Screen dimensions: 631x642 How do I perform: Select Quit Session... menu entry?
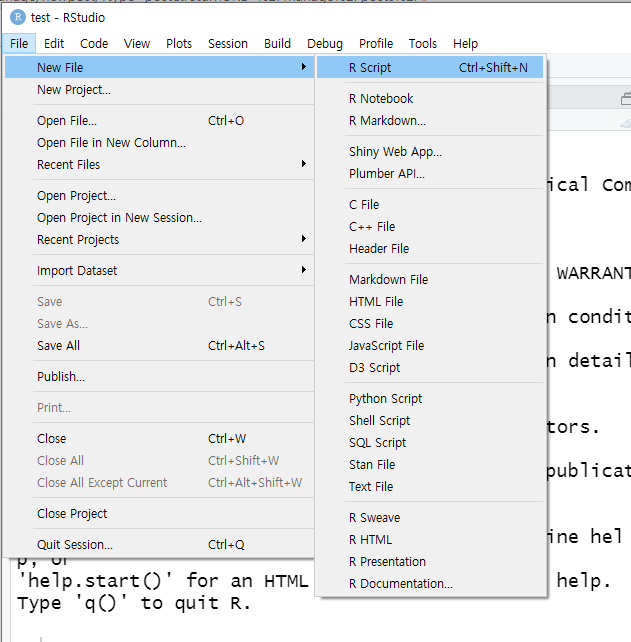pos(159,544)
